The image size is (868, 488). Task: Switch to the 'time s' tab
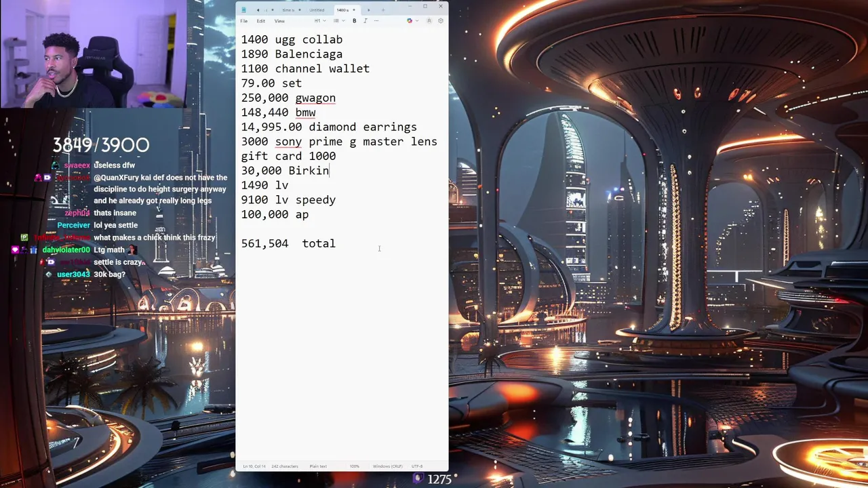coord(288,10)
